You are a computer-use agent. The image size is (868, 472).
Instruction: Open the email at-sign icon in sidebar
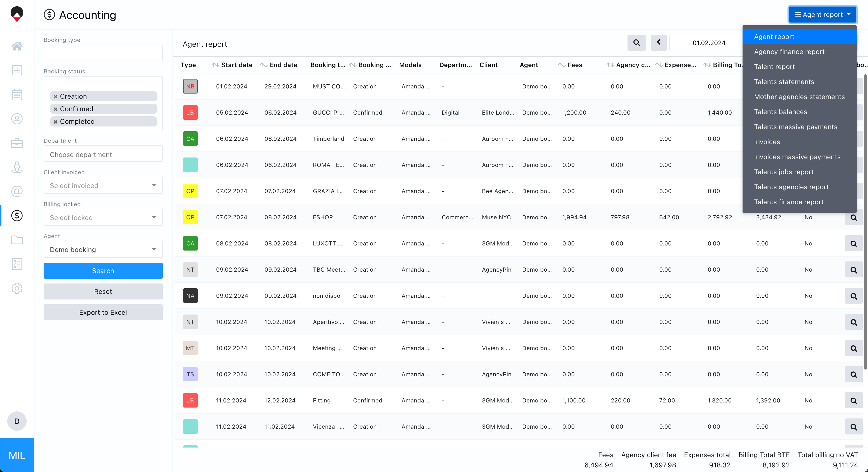click(x=17, y=191)
